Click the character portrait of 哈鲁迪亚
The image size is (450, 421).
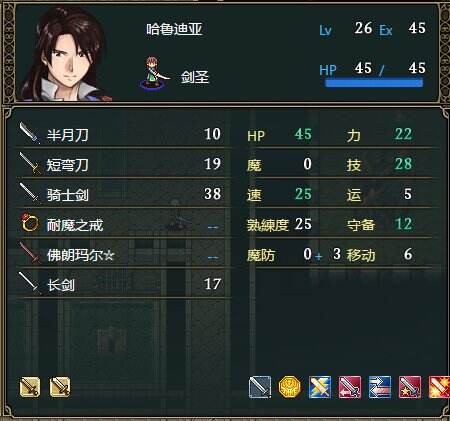[x=66, y=53]
